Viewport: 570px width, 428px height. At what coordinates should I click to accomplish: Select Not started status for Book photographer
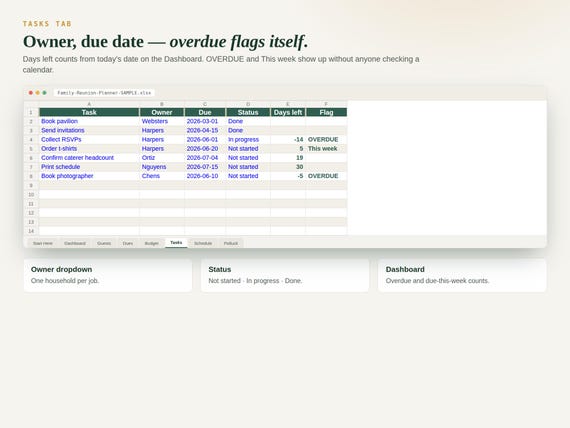[248, 176]
